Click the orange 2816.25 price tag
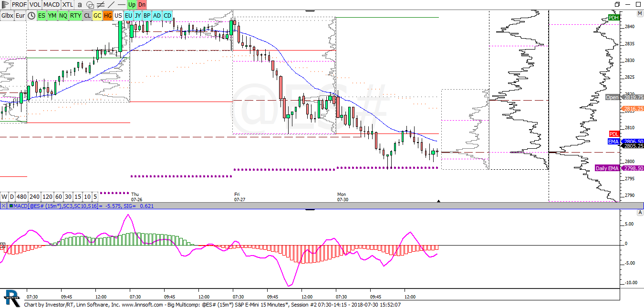The width and height of the screenshot is (644, 308). (x=634, y=109)
